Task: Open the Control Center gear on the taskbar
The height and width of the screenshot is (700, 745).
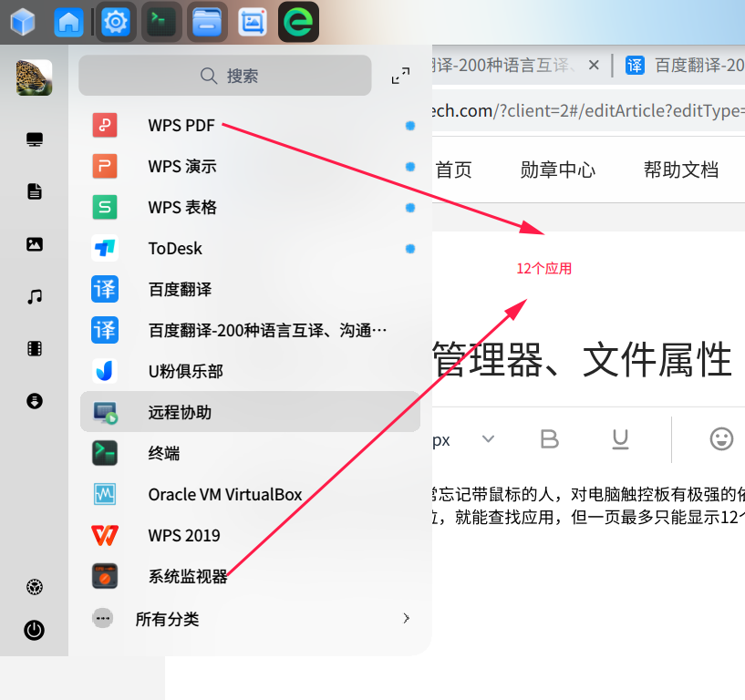Action: 116,21
